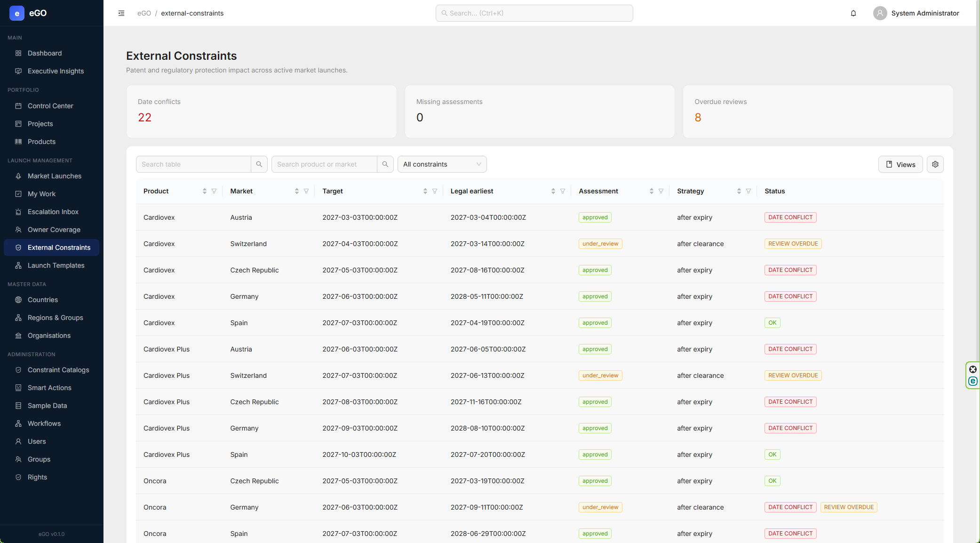980x543 pixels.
Task: Click the eGO logo icon
Action: click(17, 13)
